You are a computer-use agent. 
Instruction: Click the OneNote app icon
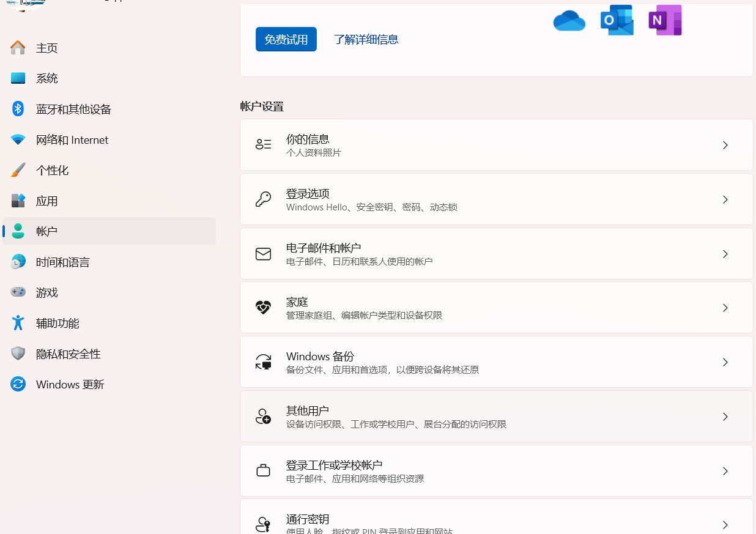point(665,20)
